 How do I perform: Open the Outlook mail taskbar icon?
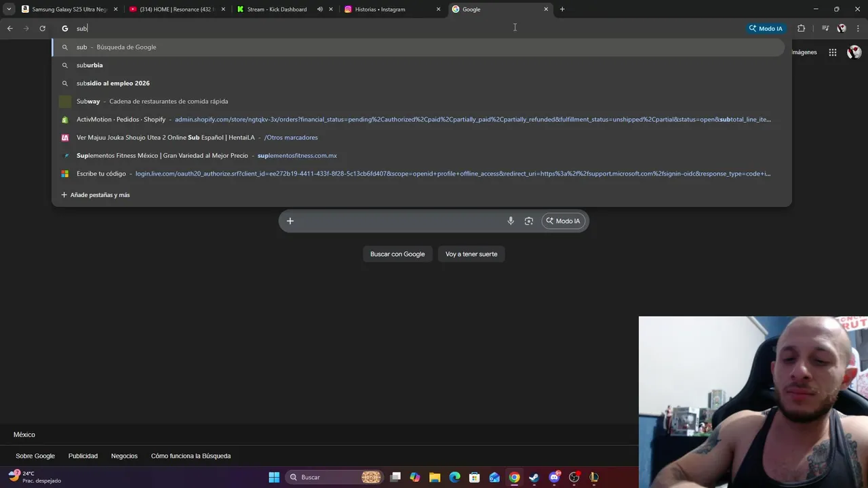click(x=494, y=477)
